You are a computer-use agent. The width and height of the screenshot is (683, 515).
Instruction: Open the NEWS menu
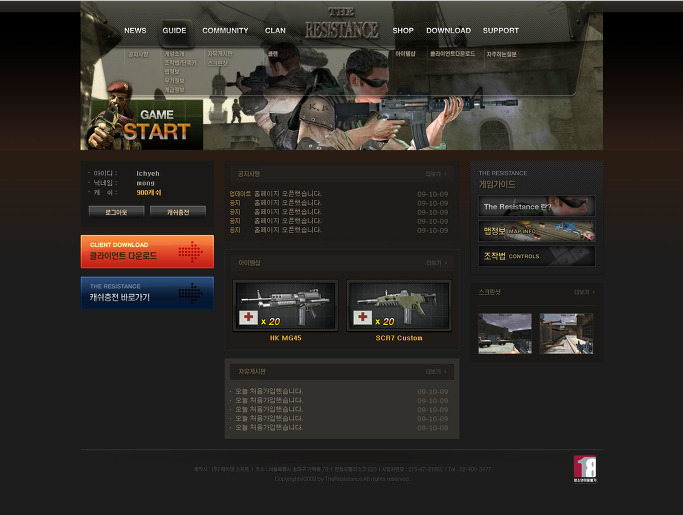[x=135, y=30]
